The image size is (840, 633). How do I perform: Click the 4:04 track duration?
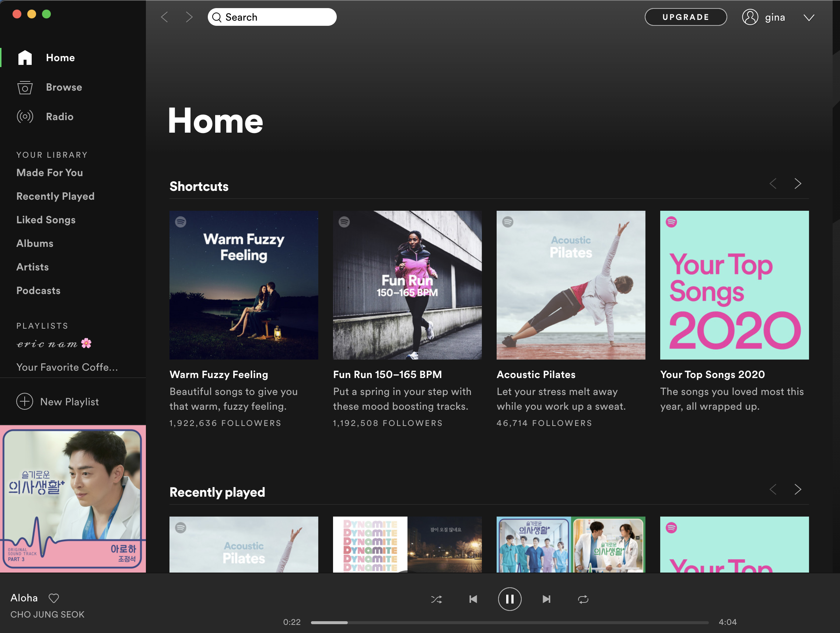(x=728, y=622)
